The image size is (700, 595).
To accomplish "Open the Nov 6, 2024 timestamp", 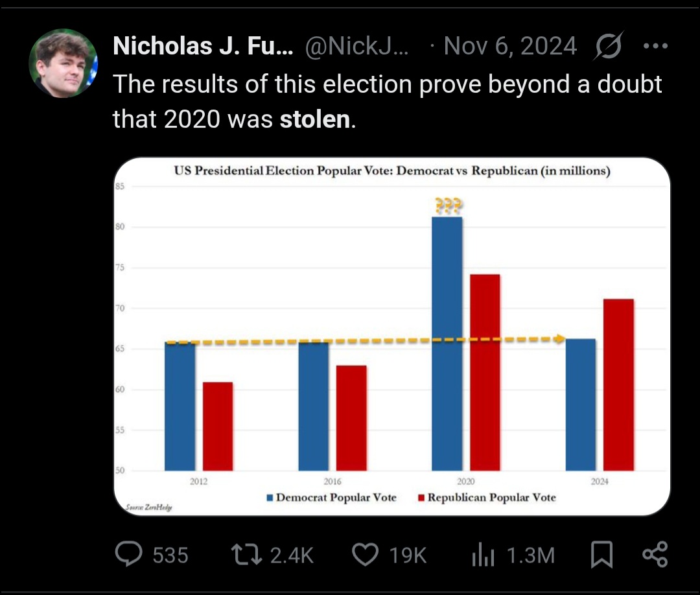I will (x=510, y=45).
